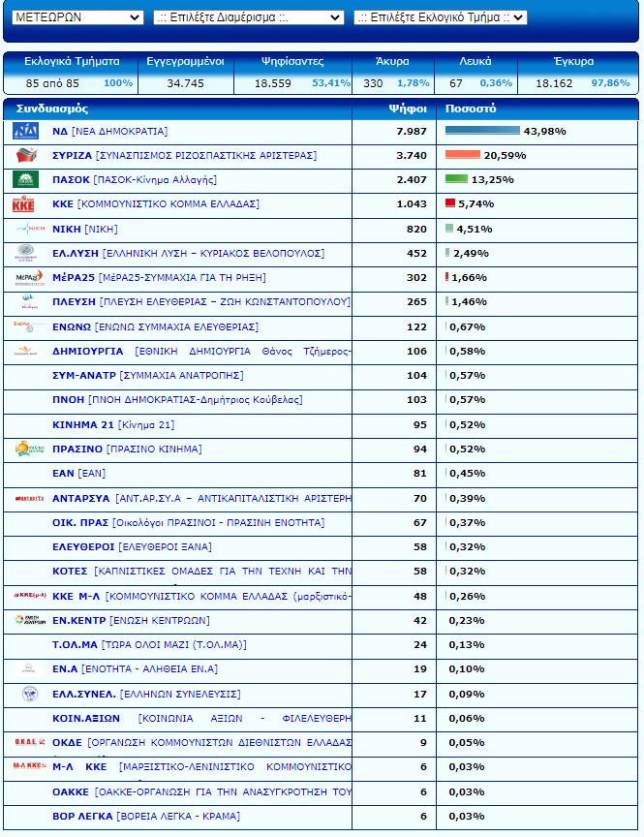Click the ΠΛΕΥΣΗ party logo
Screen dimensions: 644x837
tap(28, 301)
